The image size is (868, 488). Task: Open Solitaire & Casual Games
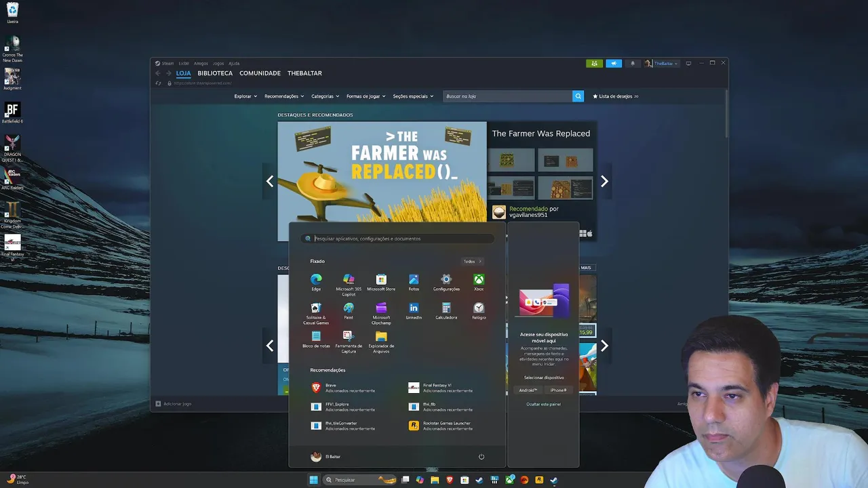point(316,313)
